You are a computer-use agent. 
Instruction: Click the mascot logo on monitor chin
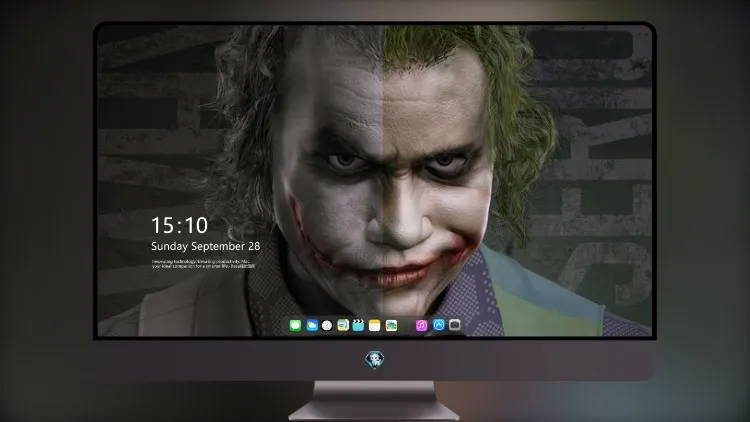(375, 360)
